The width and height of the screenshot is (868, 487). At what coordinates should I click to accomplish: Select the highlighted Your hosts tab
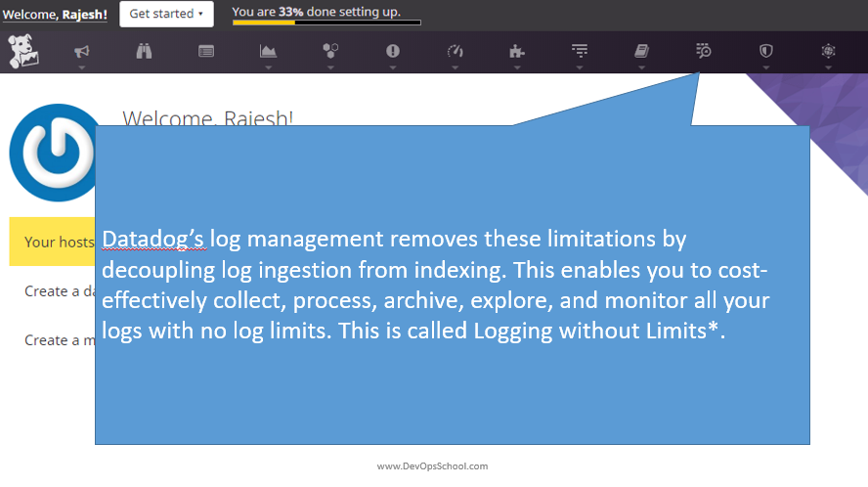(x=51, y=242)
